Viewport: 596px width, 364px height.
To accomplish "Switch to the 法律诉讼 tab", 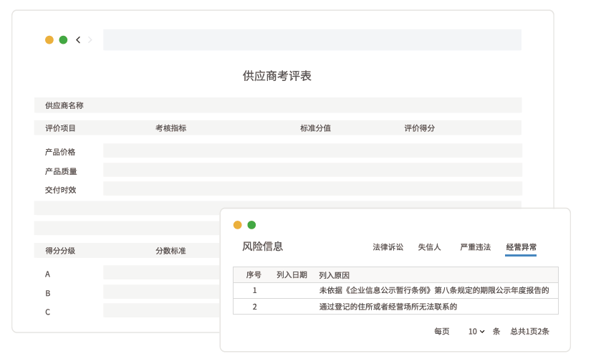I will [388, 247].
